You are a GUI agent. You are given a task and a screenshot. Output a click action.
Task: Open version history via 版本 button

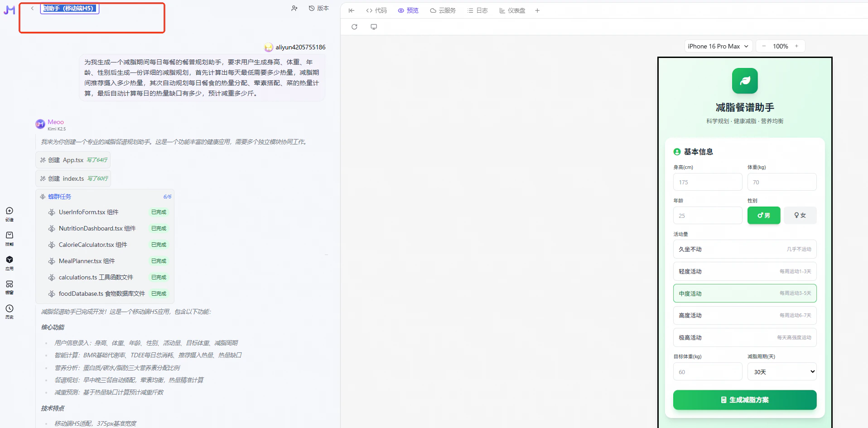[x=319, y=8]
